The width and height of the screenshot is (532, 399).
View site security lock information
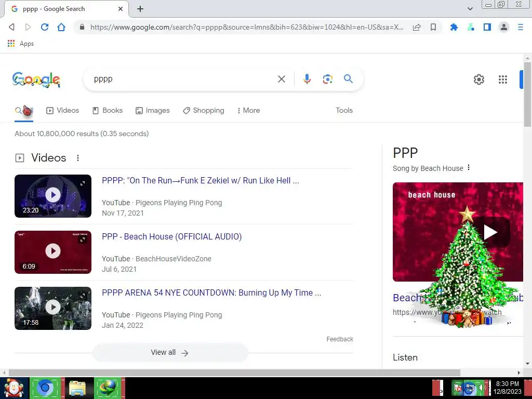coord(82,27)
